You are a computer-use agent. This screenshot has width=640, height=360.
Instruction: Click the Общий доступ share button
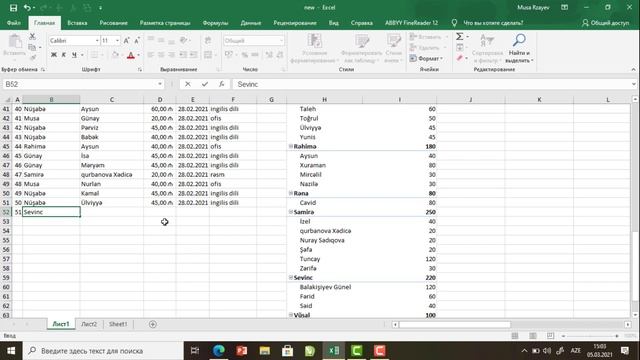click(x=606, y=23)
